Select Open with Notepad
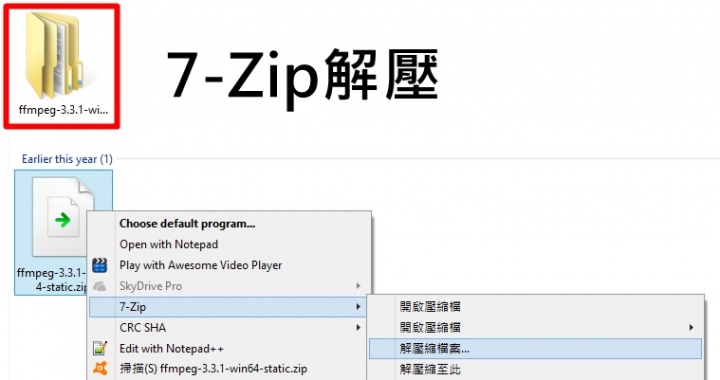 pos(230,244)
